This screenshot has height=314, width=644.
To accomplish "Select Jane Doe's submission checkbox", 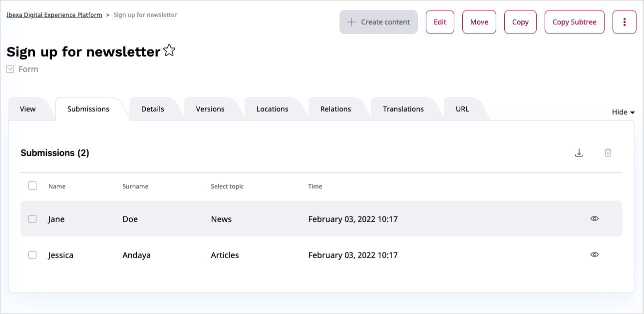I will coord(32,218).
